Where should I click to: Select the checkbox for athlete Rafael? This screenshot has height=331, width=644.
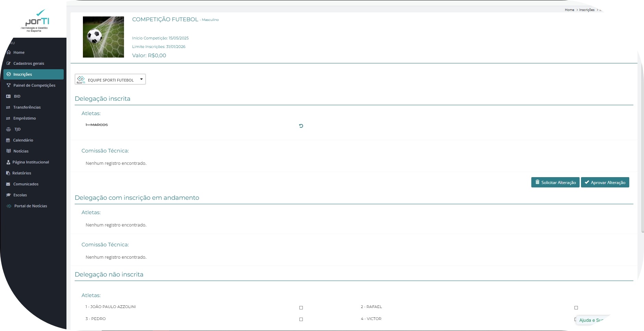point(576,308)
